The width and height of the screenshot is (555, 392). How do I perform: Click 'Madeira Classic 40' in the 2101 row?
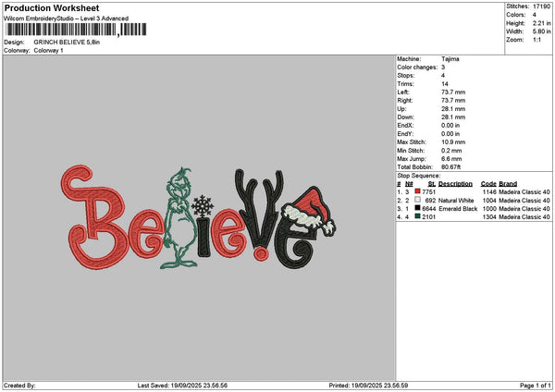[x=524, y=217]
